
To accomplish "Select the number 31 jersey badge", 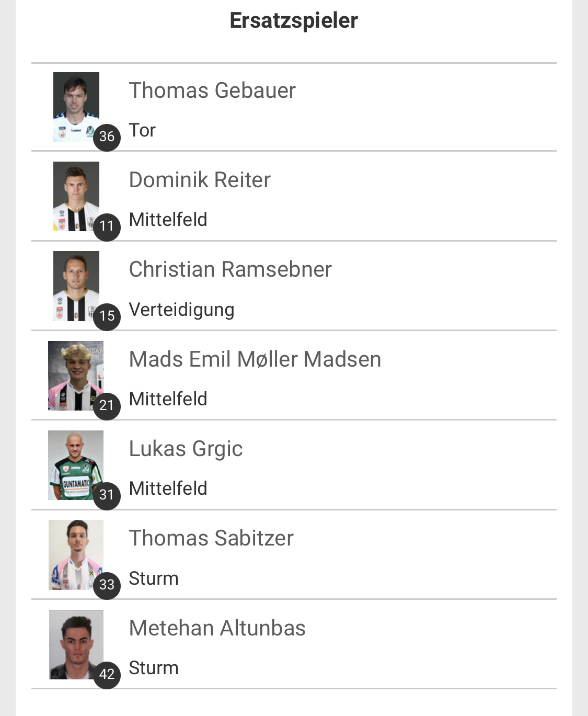I will coord(107,495).
